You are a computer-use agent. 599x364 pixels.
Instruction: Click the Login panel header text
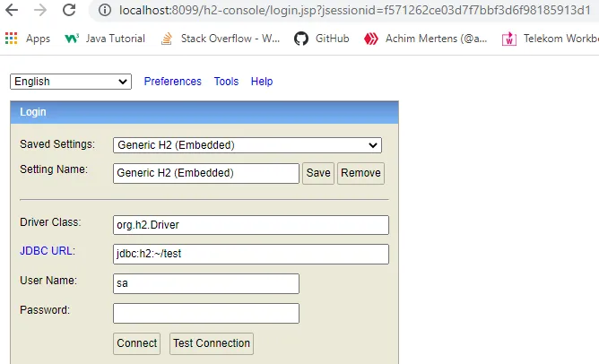tap(33, 112)
